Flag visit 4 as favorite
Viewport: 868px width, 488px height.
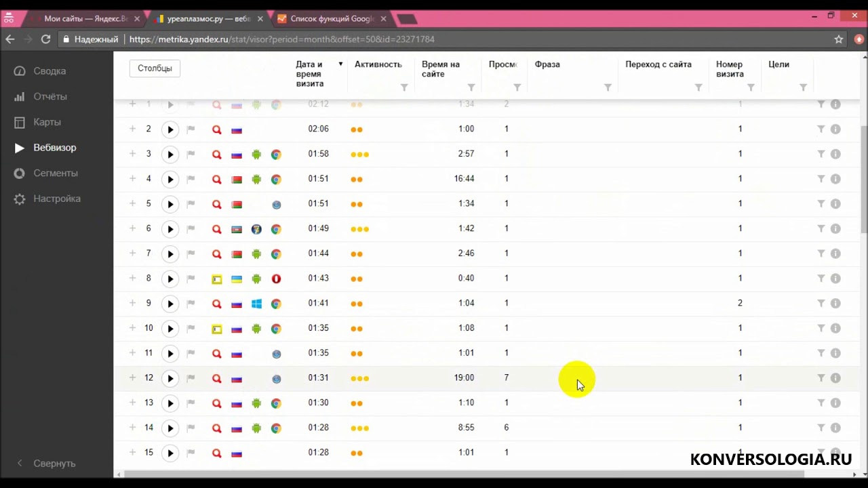[191, 180]
